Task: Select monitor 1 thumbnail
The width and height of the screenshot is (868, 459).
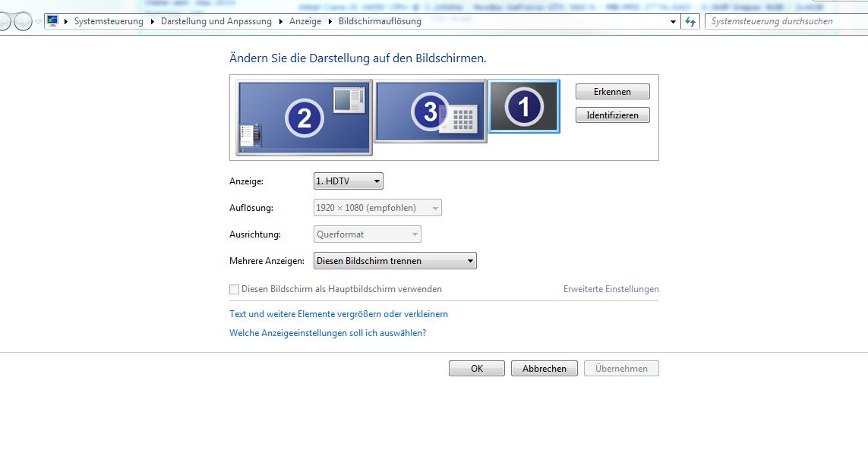Action: click(524, 107)
